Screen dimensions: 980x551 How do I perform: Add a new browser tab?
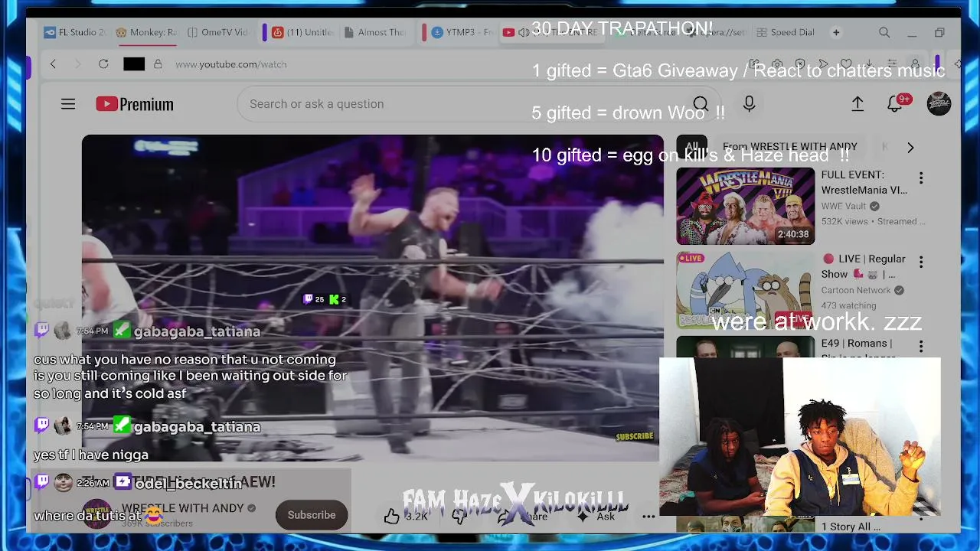pyautogui.click(x=836, y=33)
